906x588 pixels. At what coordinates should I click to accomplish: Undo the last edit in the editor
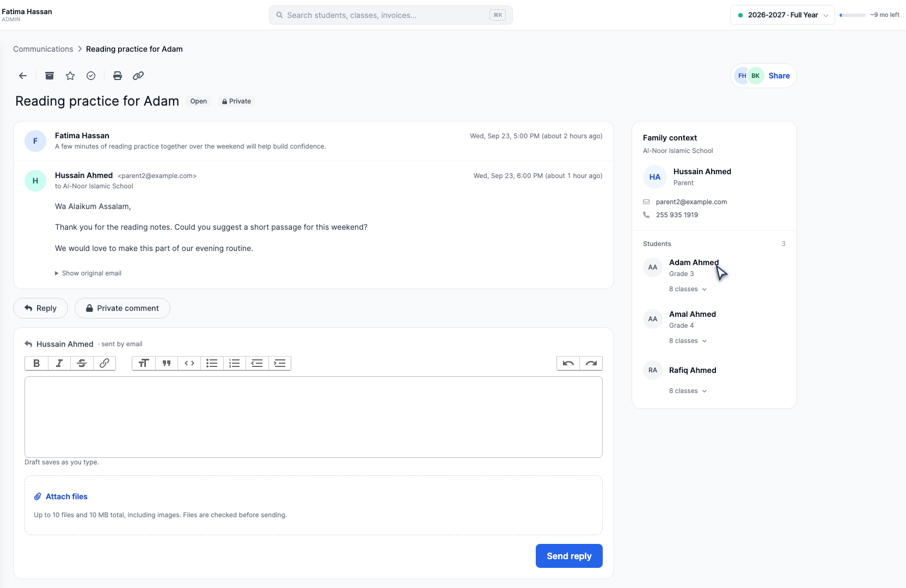coord(568,363)
